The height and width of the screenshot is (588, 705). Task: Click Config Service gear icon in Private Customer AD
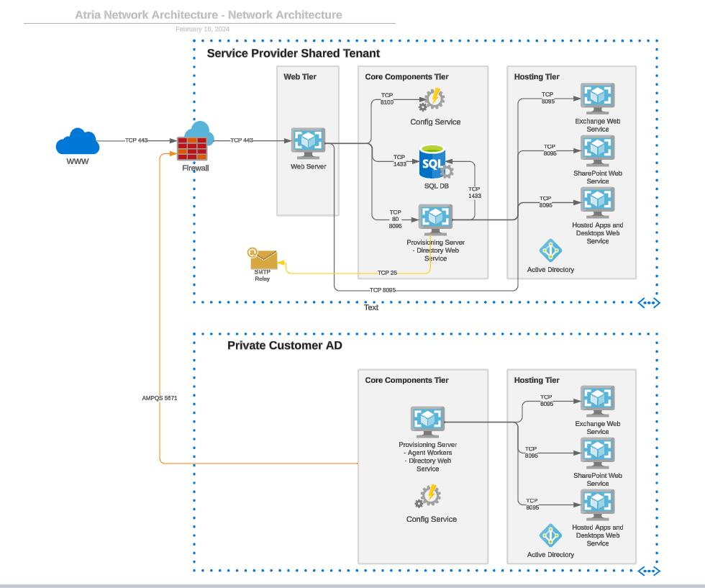click(x=427, y=496)
